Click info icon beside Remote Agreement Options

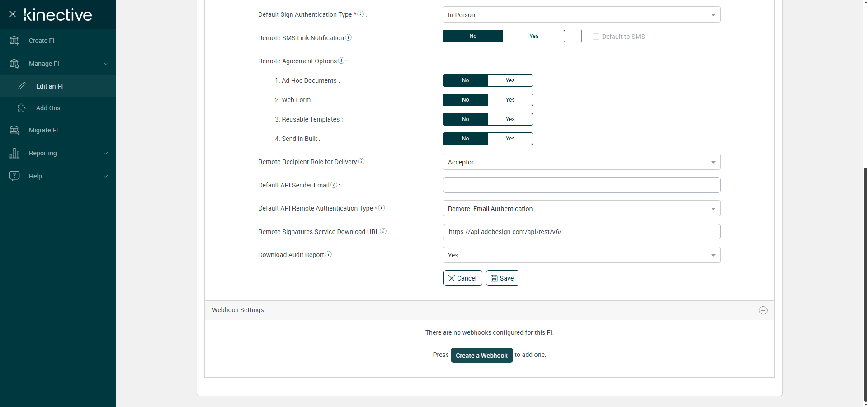point(341,61)
